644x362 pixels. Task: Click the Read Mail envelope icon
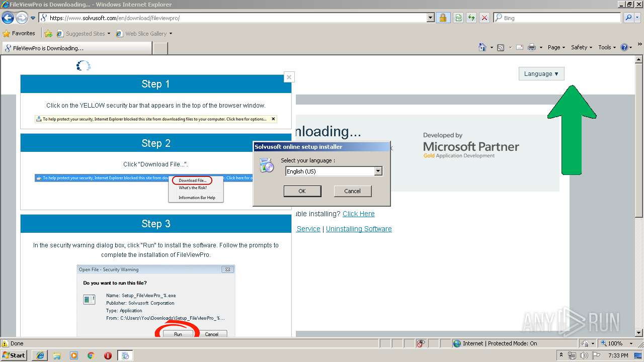click(x=520, y=47)
